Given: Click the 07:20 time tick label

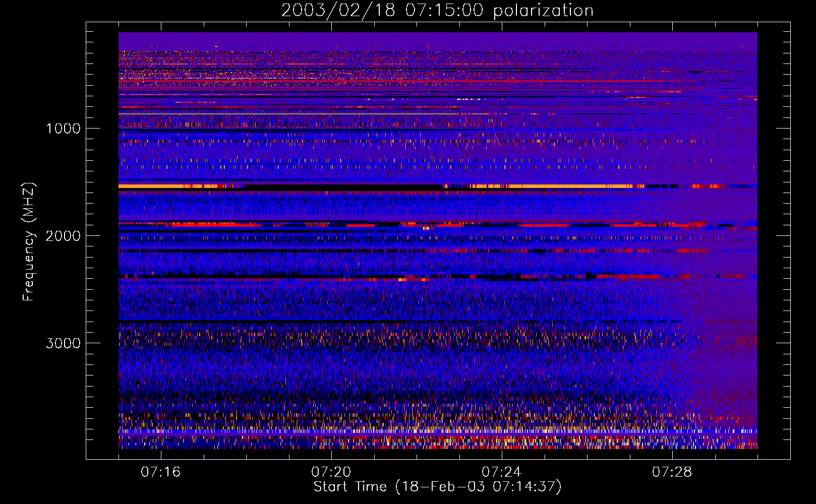Looking at the screenshot, I should (x=331, y=472).
